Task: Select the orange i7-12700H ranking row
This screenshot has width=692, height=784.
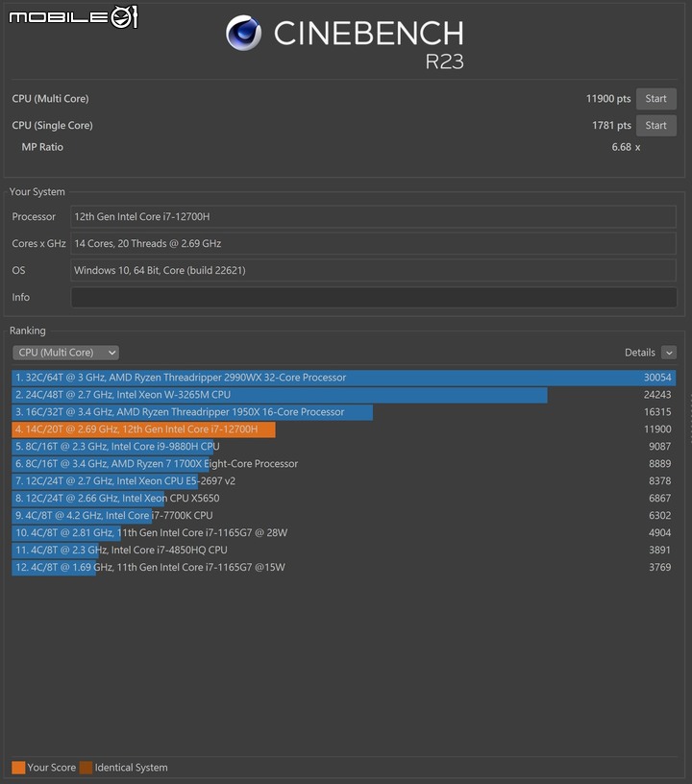Action: click(x=343, y=429)
